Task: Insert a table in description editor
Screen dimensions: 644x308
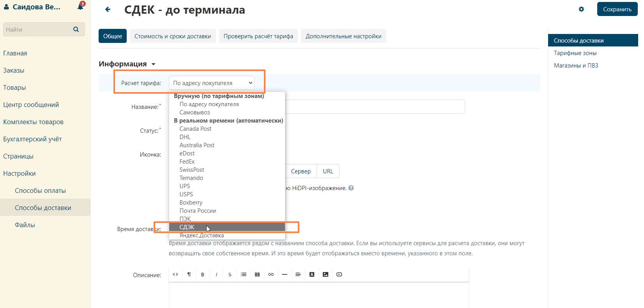Action: [257, 274]
